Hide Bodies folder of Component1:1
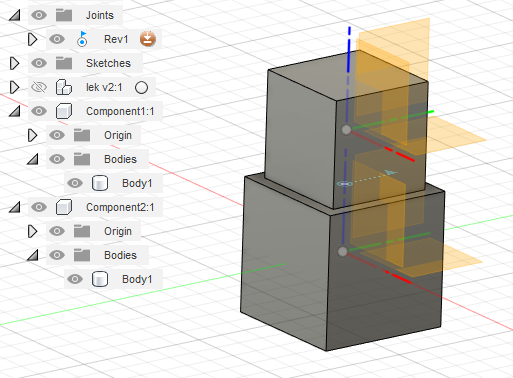This screenshot has width=513, height=378. pos(57,159)
